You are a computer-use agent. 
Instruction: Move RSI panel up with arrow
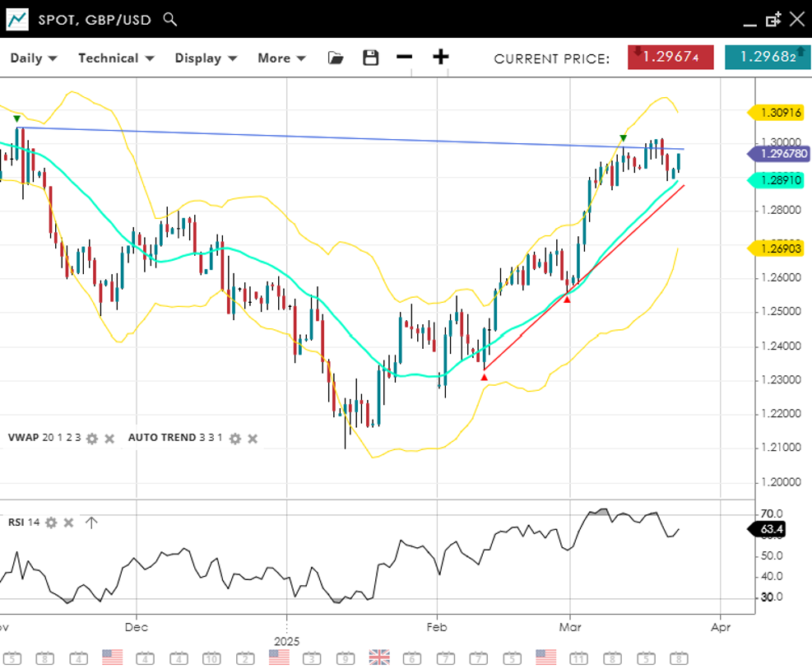[x=91, y=523]
